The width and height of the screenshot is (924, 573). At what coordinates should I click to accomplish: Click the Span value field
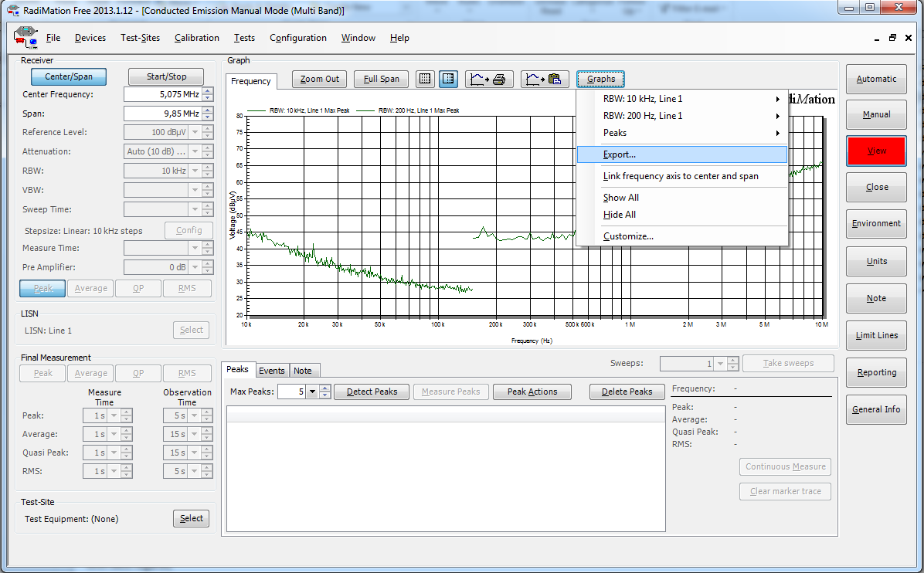pos(163,114)
